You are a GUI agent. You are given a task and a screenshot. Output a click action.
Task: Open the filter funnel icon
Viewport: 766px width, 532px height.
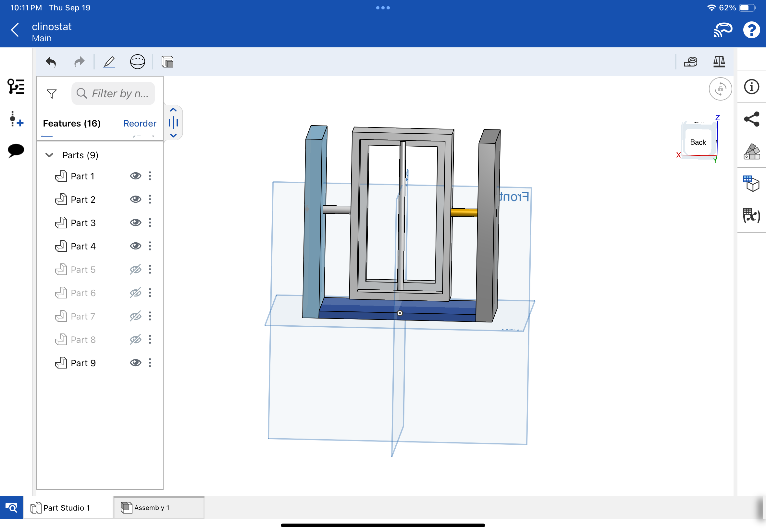(x=52, y=94)
